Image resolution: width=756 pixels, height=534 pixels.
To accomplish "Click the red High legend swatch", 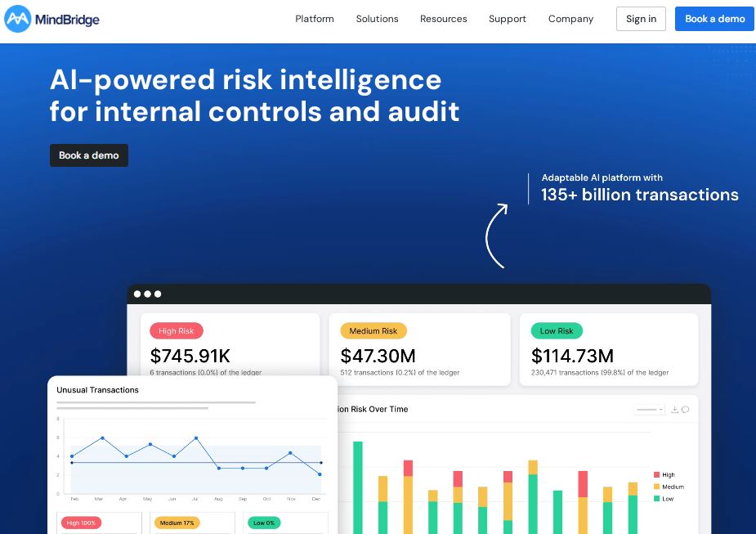I will pyautogui.click(x=656, y=474).
